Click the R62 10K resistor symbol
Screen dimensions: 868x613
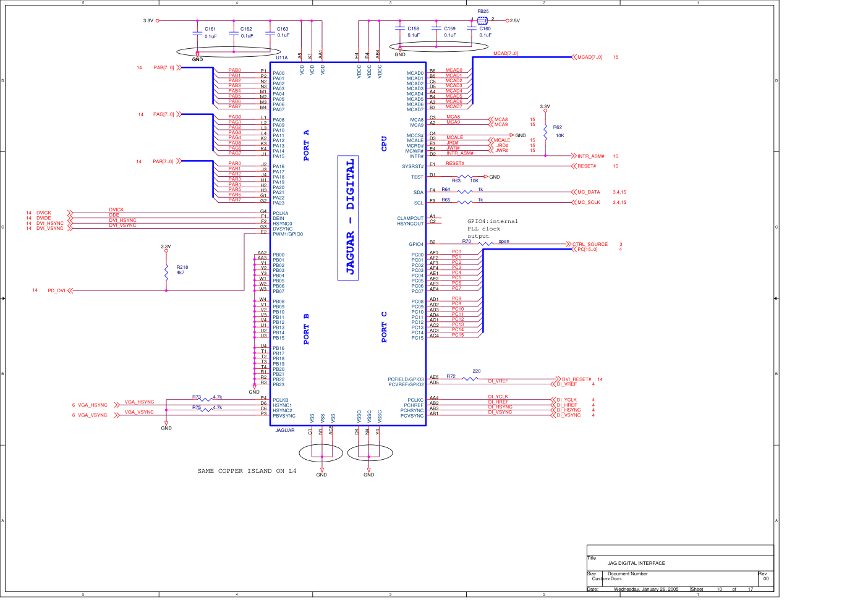point(545,132)
